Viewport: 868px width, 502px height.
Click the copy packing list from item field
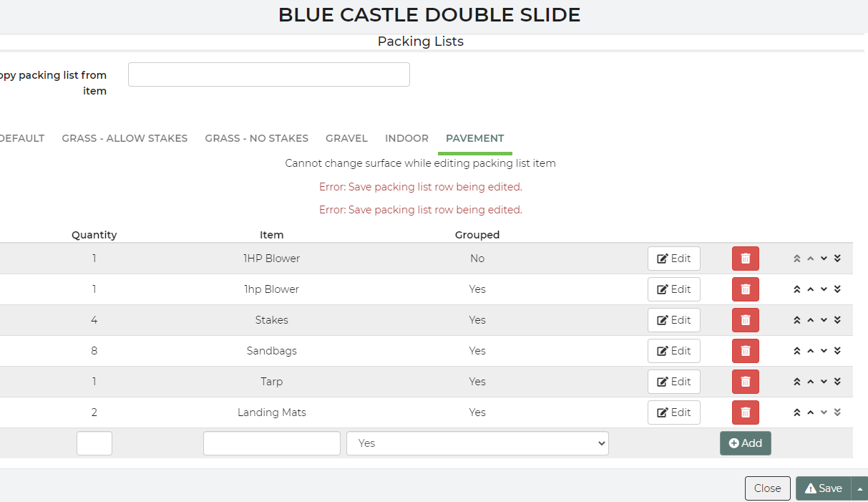click(268, 74)
